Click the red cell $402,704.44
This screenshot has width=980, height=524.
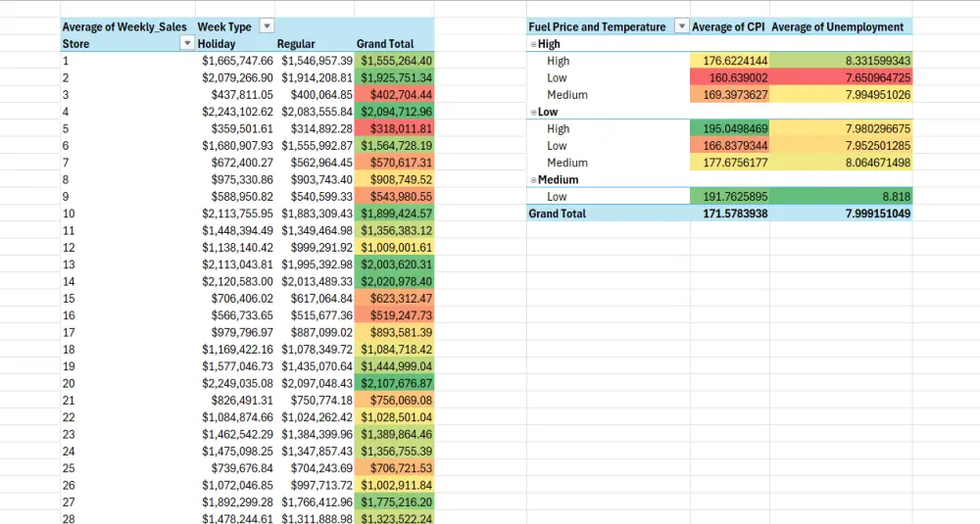pyautogui.click(x=395, y=95)
